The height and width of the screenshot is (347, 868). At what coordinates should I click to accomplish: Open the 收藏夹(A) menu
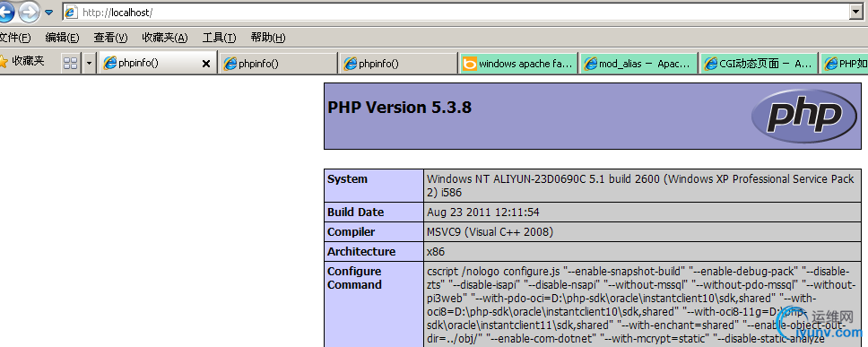coord(165,38)
